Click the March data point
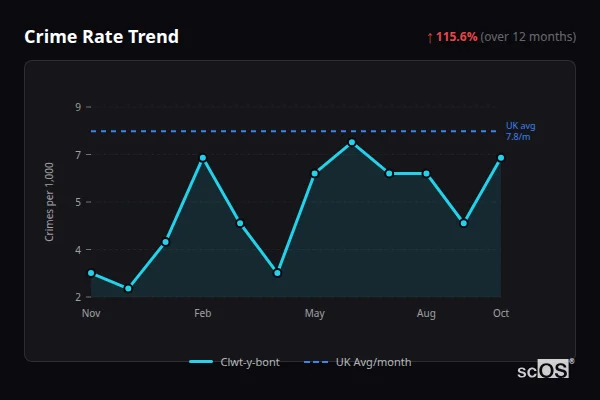600x400 pixels. point(240,223)
